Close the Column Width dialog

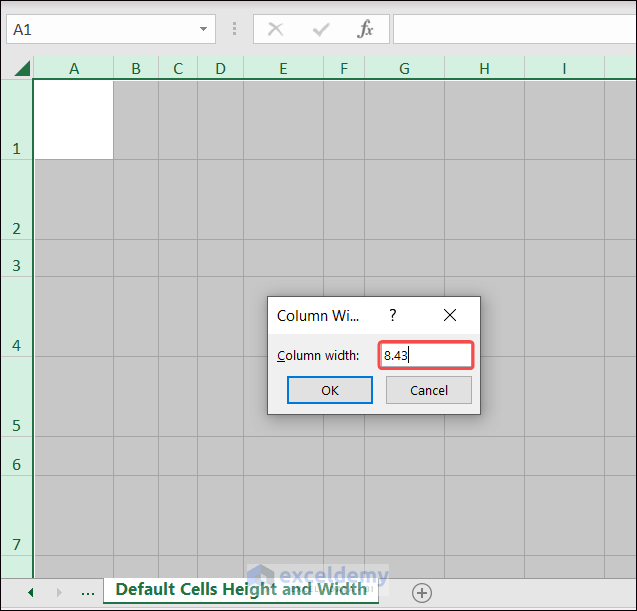(450, 315)
